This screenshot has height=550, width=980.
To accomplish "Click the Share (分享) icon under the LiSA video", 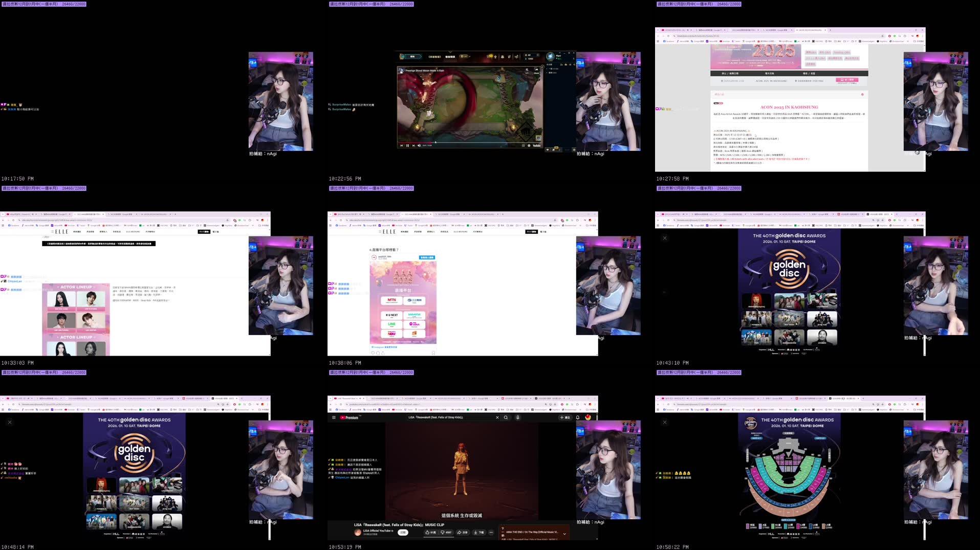I will click(x=460, y=533).
